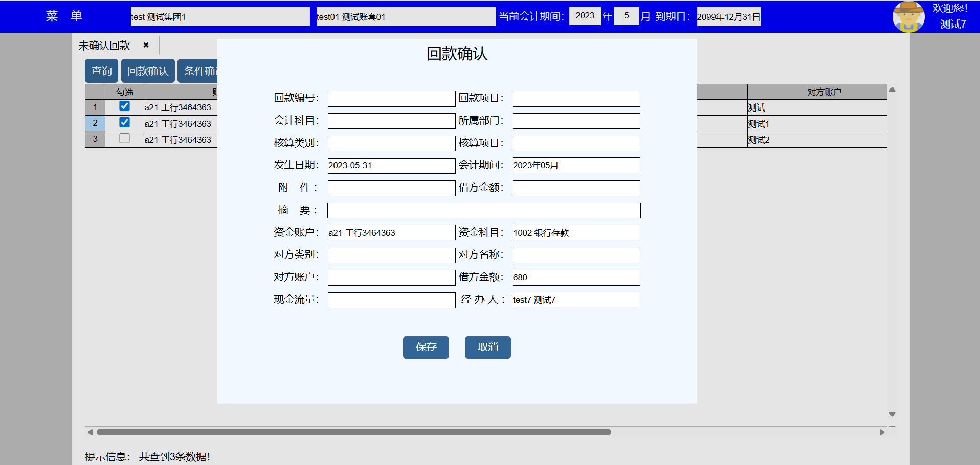The image size is (980, 465).
Task: Click the user avatar icon
Action: pyautogui.click(x=908, y=16)
